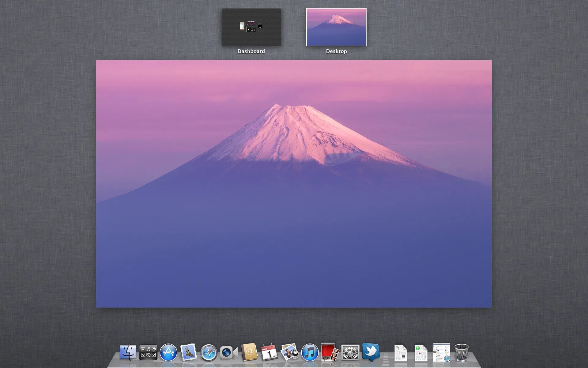Screen dimensions: 588x368
Task: Open the Trash in the dock
Action: 461,352
